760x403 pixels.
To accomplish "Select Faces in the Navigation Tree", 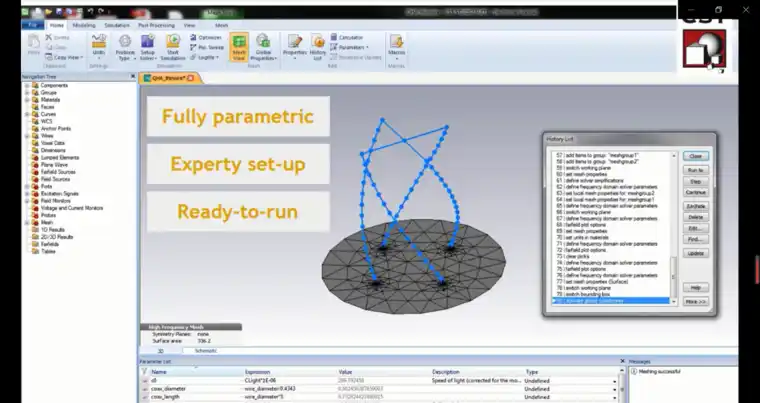I will click(x=48, y=107).
